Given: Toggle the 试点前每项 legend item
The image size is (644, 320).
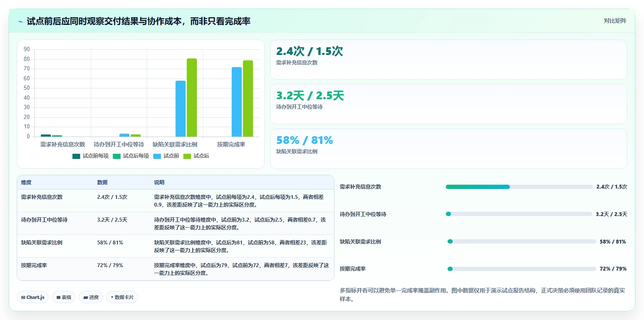Looking at the screenshot, I should pos(90,156).
